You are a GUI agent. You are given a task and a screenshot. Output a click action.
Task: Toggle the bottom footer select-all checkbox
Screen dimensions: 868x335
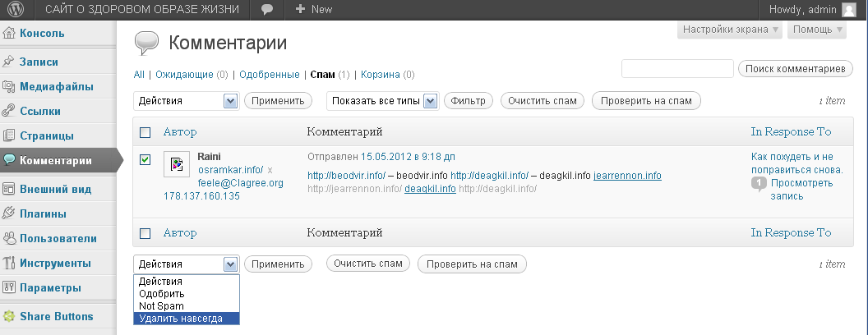pyautogui.click(x=145, y=233)
